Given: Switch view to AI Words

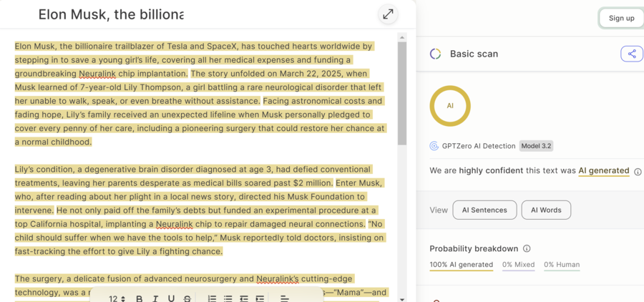Looking at the screenshot, I should 546,210.
